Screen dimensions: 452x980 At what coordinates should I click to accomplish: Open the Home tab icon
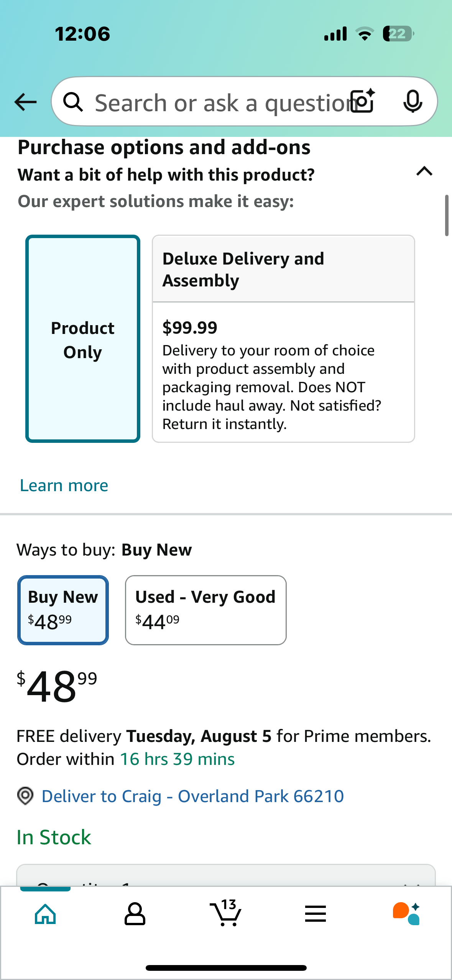point(45,914)
